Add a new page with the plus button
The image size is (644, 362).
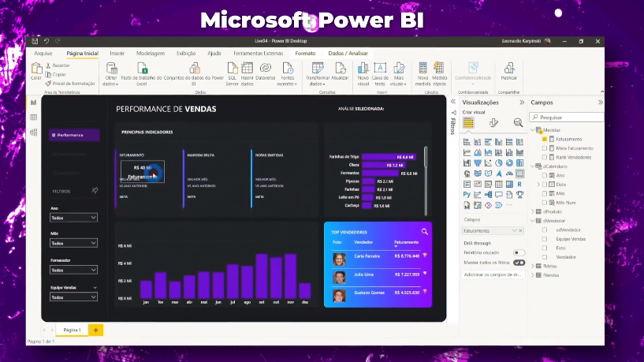click(96, 329)
